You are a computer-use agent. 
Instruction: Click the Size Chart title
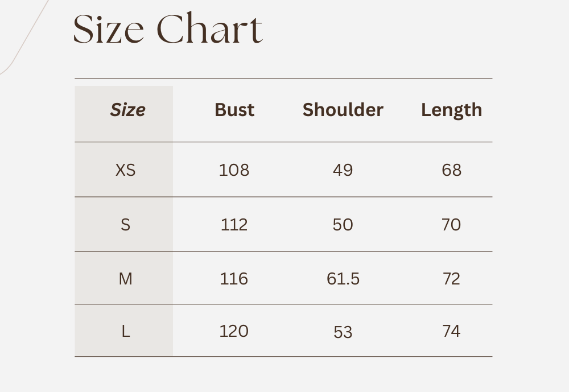[x=168, y=30]
